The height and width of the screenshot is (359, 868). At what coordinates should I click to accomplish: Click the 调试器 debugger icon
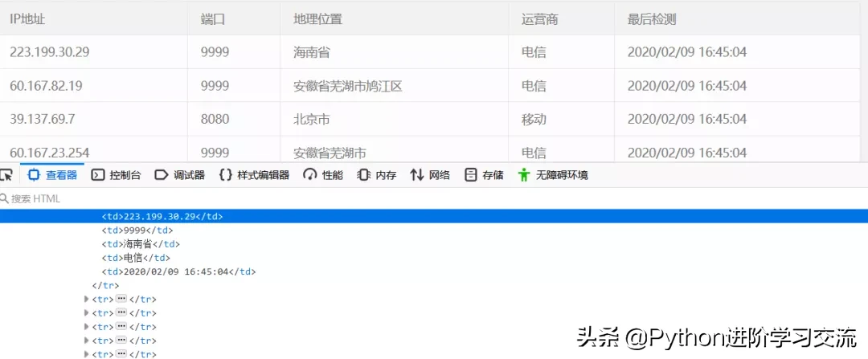(x=162, y=174)
